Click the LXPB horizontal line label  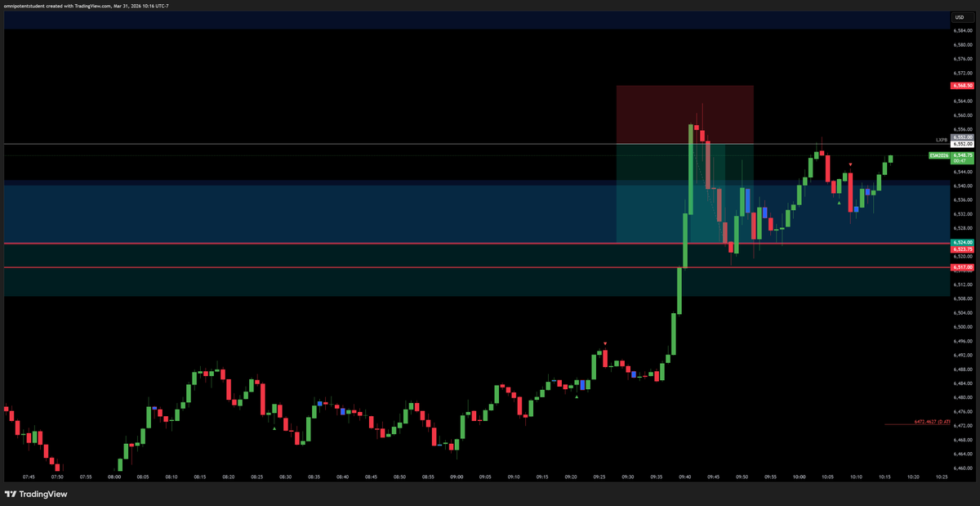[941, 141]
